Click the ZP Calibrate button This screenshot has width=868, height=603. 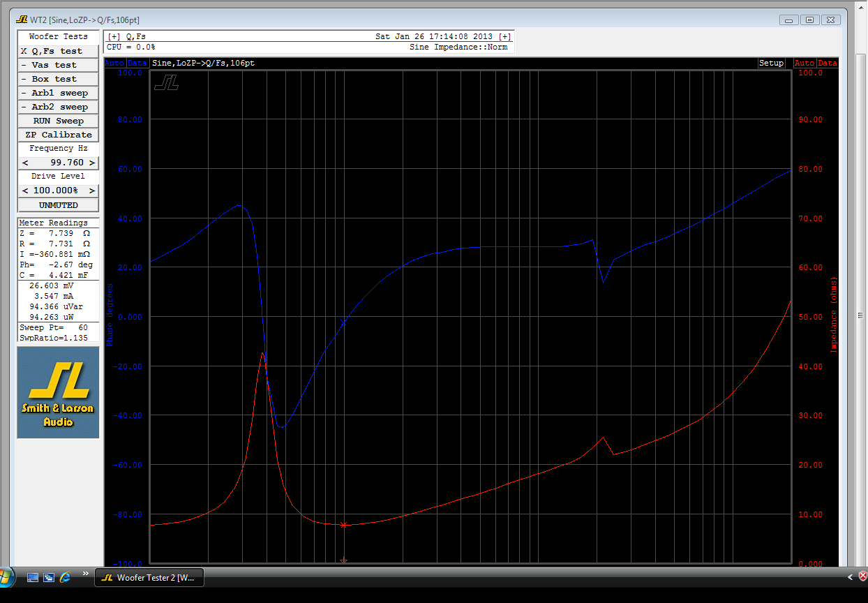click(x=58, y=135)
